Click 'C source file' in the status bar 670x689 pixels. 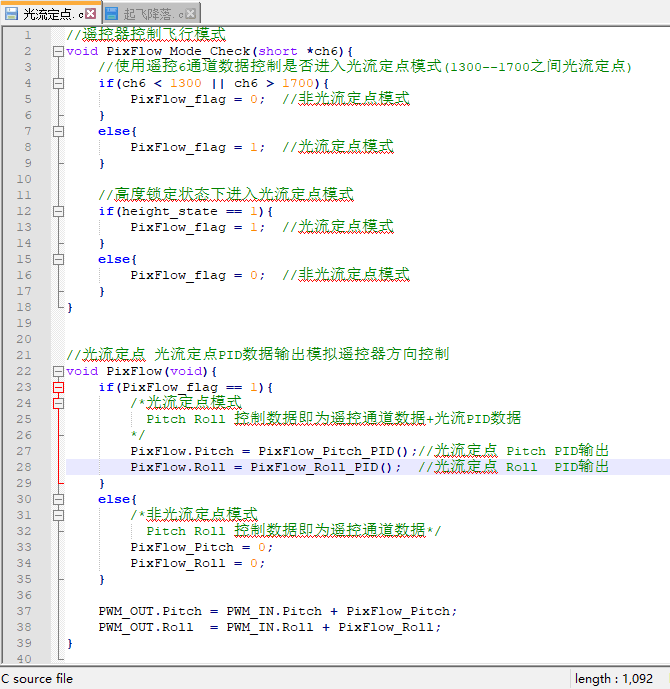pos(37,679)
